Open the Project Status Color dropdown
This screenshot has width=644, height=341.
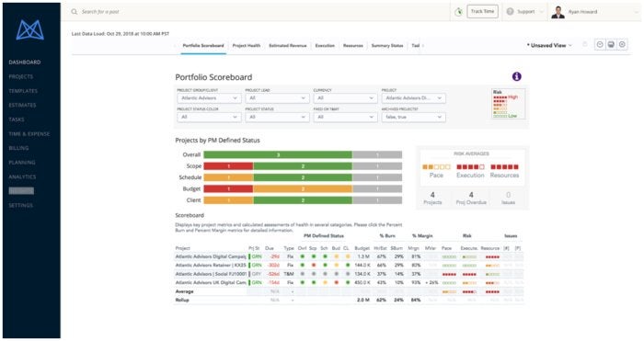point(209,117)
